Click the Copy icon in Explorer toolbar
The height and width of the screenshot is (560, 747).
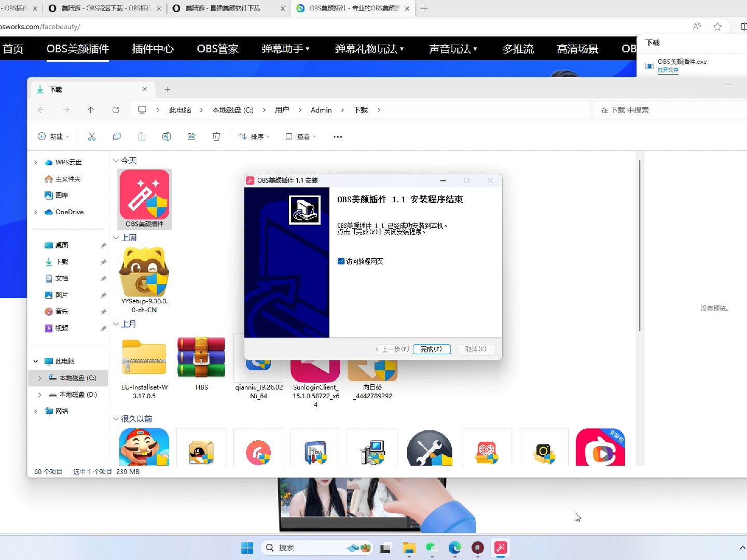[x=117, y=136]
